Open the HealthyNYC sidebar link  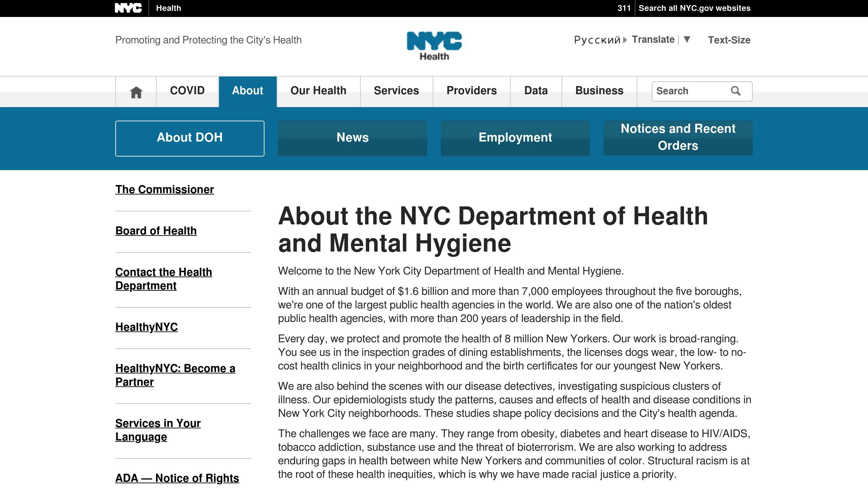146,327
